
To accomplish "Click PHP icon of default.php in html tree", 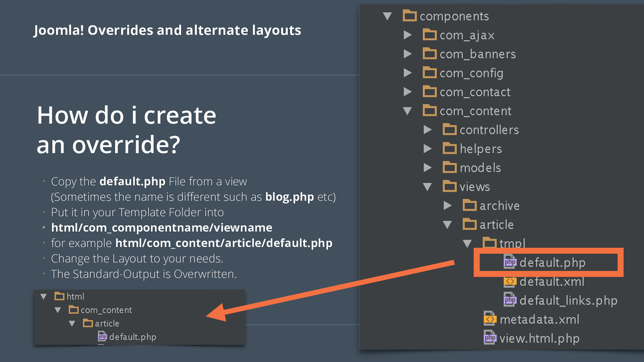I will (x=103, y=337).
